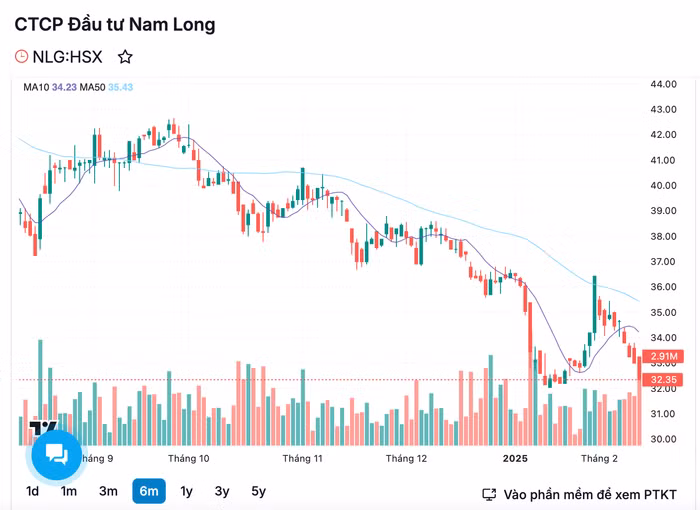The image size is (700, 510).
Task: Open 'Vào phần mềm để xem PTKT' link
Action: tap(589, 494)
